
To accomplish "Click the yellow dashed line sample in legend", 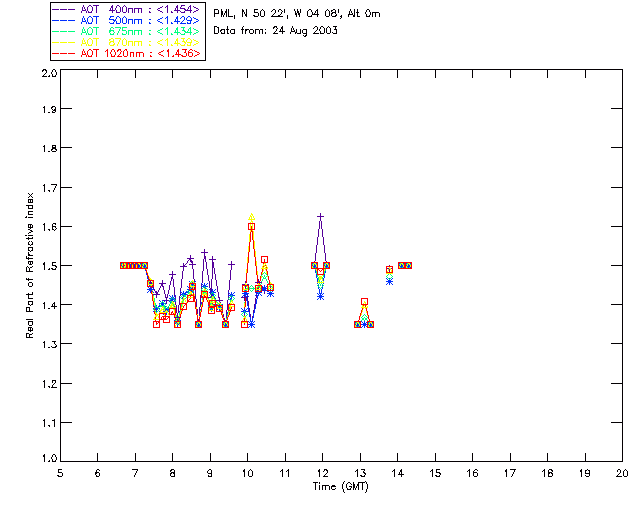I will point(64,42).
